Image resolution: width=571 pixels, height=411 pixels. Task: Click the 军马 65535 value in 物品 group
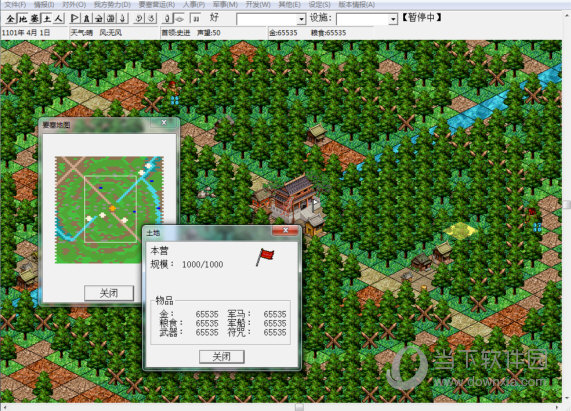275,314
